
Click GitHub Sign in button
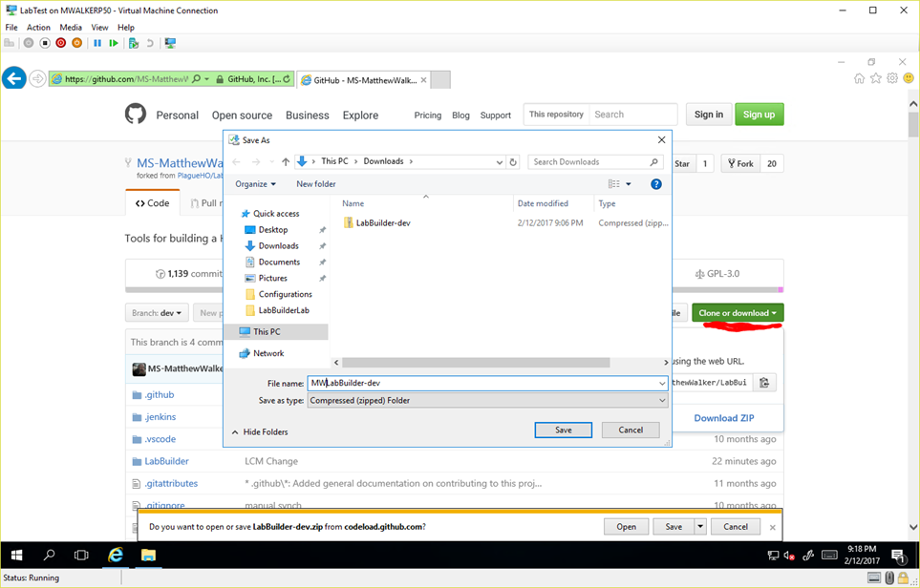708,115
